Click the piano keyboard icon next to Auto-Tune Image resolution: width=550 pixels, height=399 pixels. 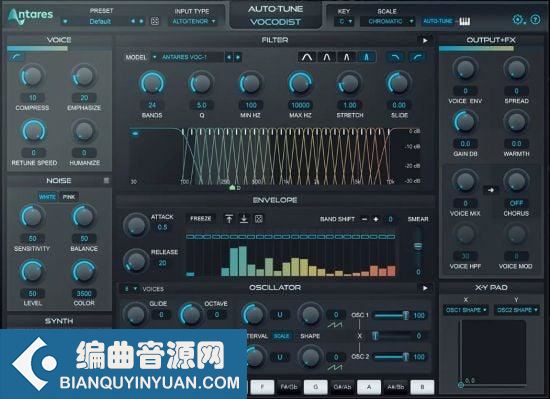coord(464,22)
